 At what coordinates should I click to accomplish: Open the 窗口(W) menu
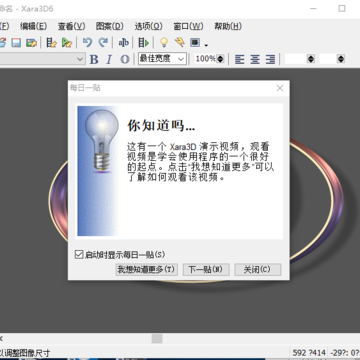188,26
